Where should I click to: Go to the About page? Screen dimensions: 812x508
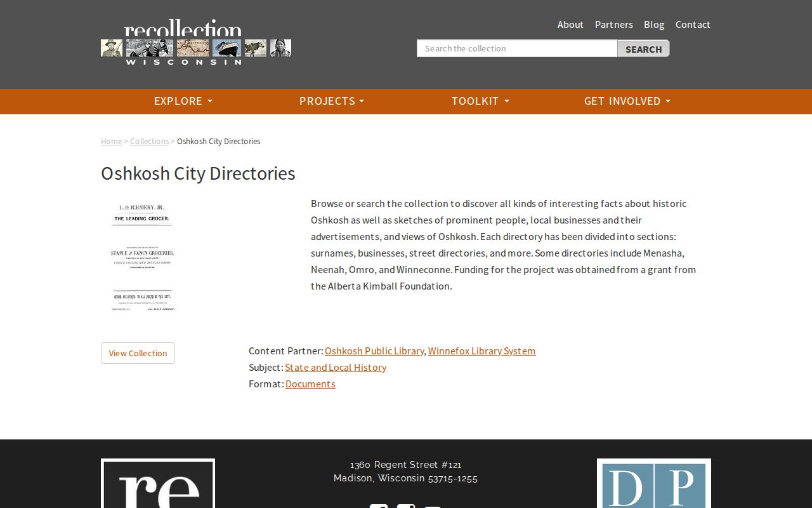pos(570,24)
